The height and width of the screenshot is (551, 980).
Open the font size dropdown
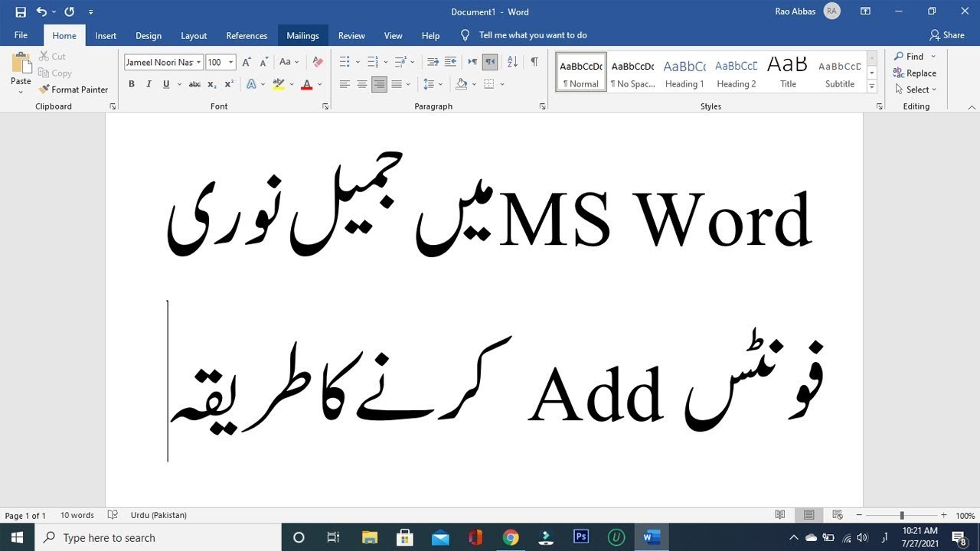[x=230, y=63]
